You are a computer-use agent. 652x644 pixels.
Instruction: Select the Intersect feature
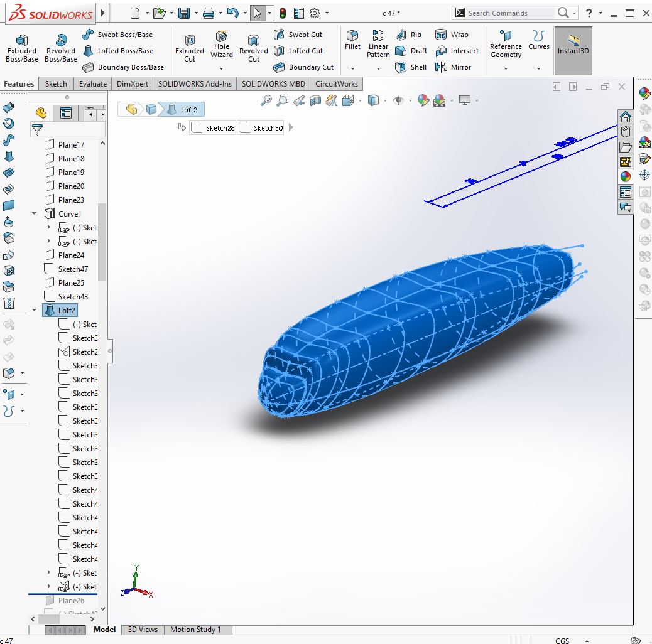pyautogui.click(x=457, y=51)
